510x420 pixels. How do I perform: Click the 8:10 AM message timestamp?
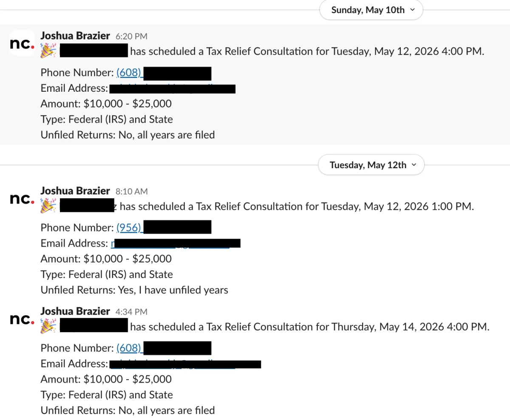coord(131,192)
